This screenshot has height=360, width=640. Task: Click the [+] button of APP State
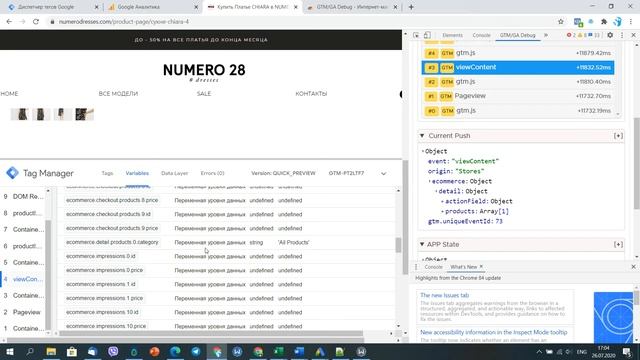pyautogui.click(x=618, y=244)
